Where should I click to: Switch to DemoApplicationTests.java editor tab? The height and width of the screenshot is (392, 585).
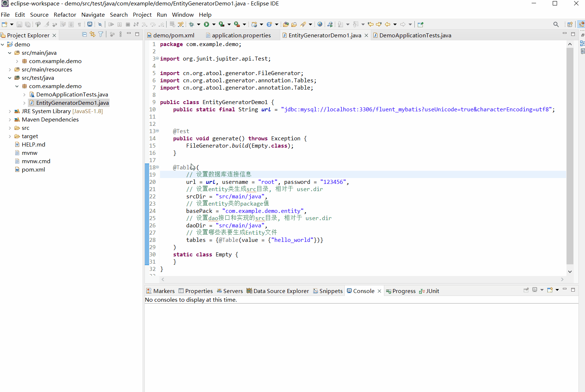(x=412, y=35)
